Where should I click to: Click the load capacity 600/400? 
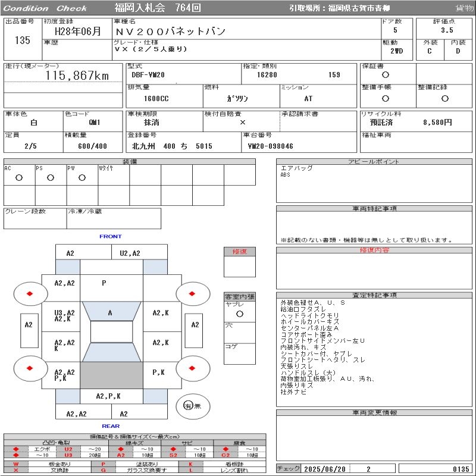[93, 146]
